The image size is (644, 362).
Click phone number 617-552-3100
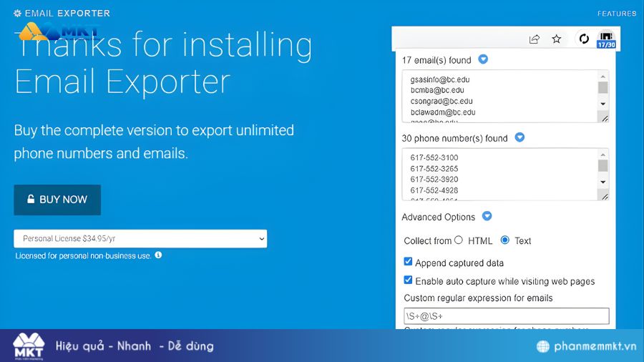[x=434, y=157]
